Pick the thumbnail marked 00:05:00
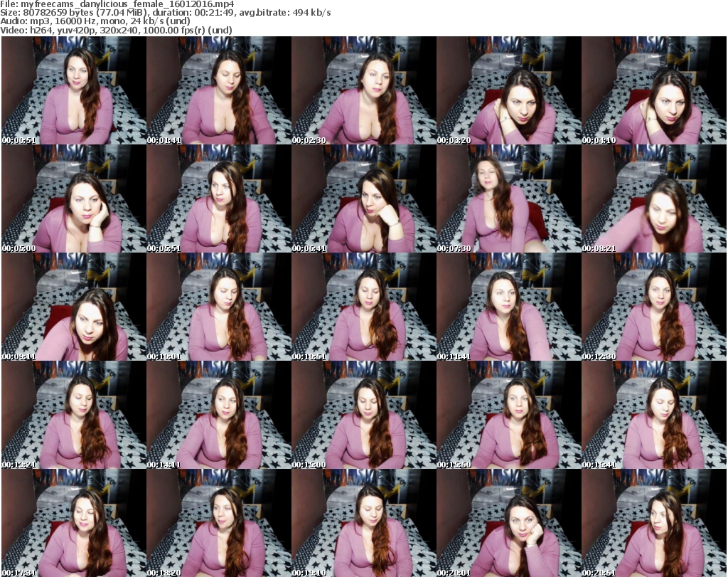The image size is (728, 577). (74, 198)
